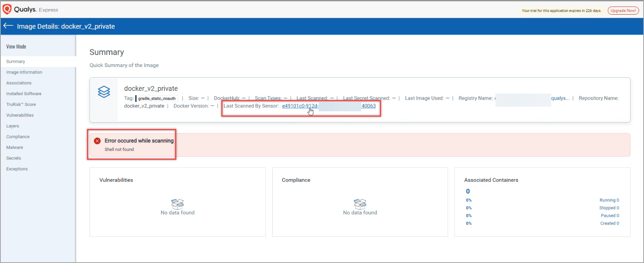Click the large Summary page heading
The height and width of the screenshot is (263, 644).
107,52
